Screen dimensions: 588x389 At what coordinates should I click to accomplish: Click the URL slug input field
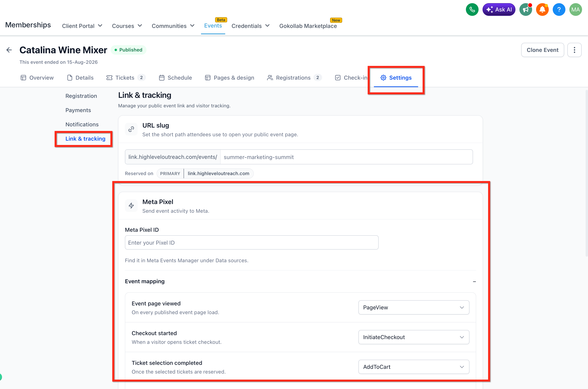[x=346, y=157]
